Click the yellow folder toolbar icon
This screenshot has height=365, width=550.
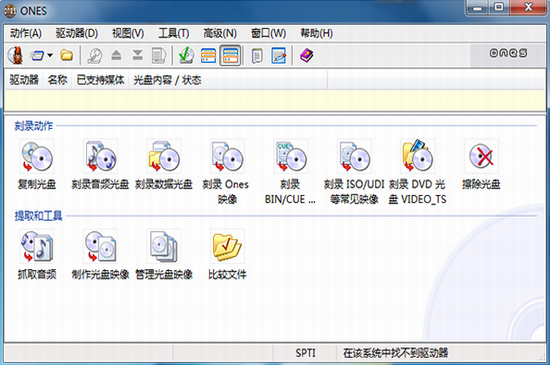[67, 55]
